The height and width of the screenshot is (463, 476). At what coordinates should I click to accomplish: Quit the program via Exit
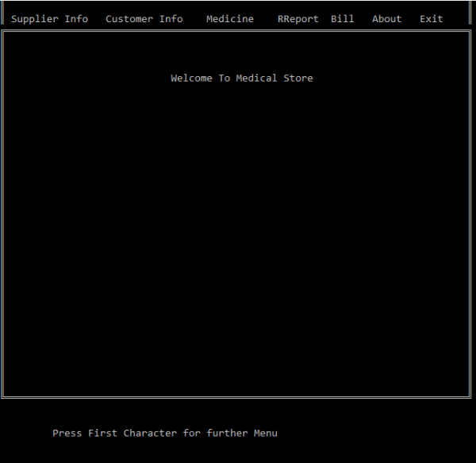(x=432, y=19)
